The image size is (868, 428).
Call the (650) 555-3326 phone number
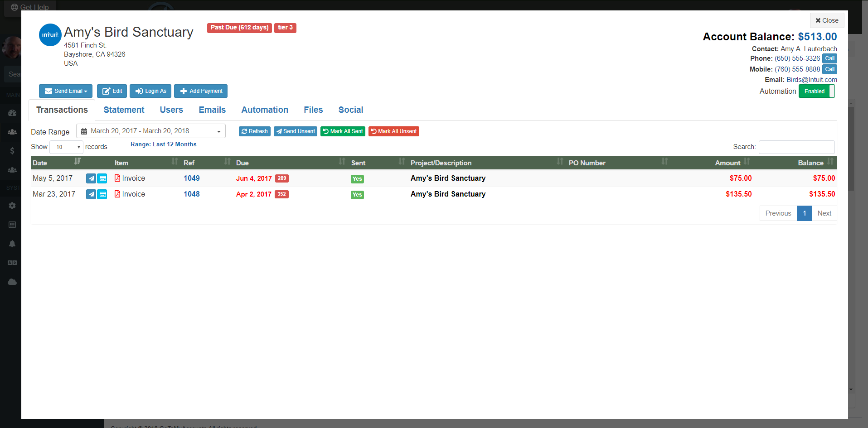point(829,58)
